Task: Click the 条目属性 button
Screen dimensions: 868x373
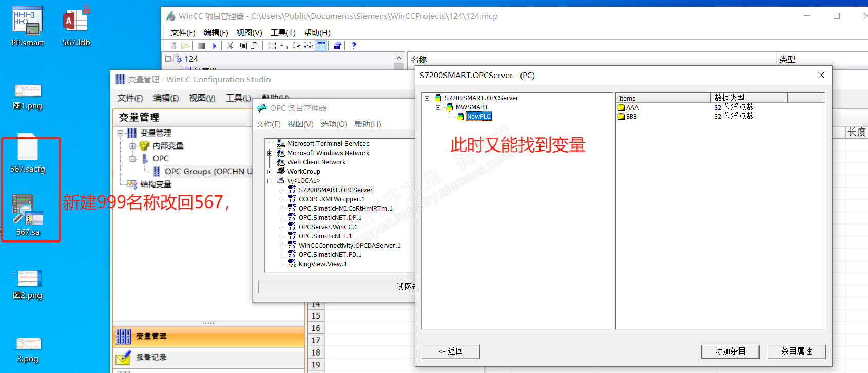Action: point(797,351)
